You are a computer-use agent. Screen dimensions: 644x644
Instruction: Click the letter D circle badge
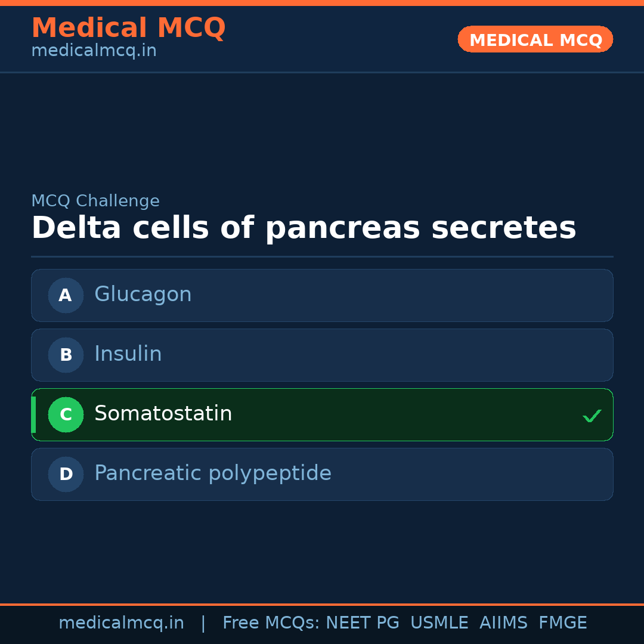click(66, 474)
